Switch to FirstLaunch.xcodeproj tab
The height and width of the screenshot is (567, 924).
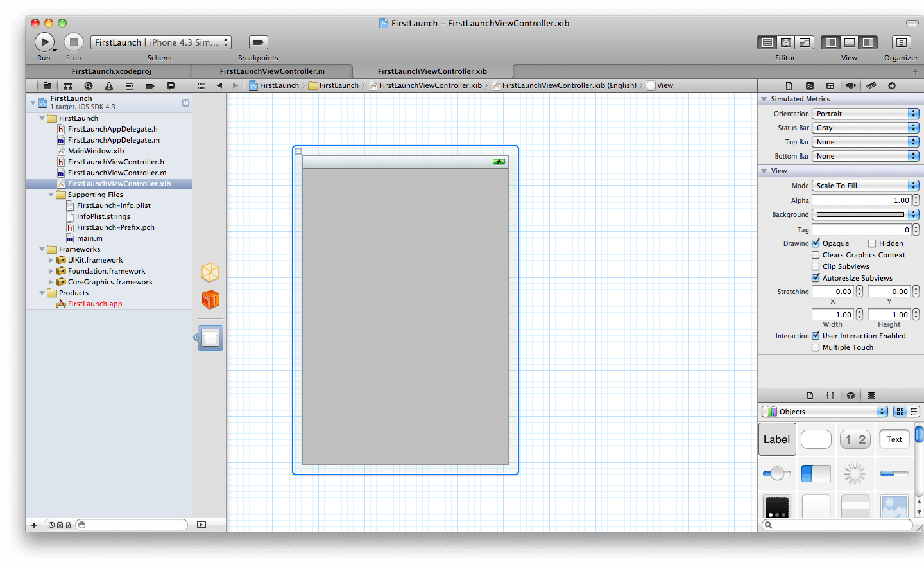pyautogui.click(x=112, y=71)
